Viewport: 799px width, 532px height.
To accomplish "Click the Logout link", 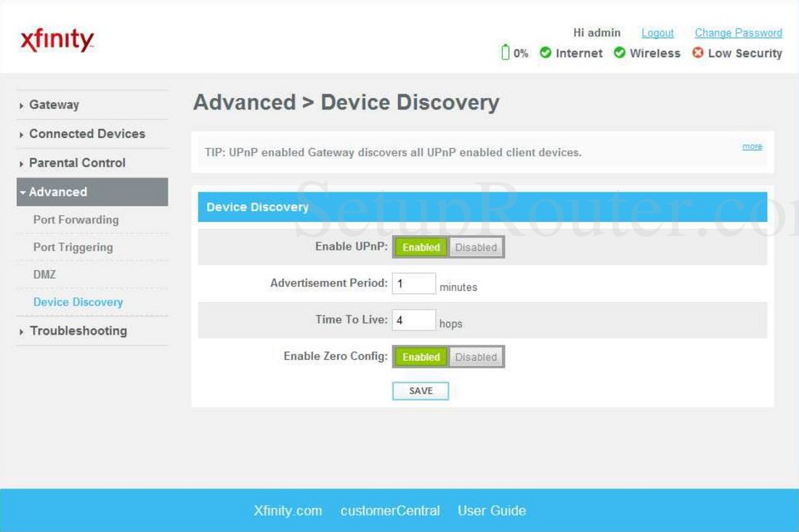I will pos(657,33).
